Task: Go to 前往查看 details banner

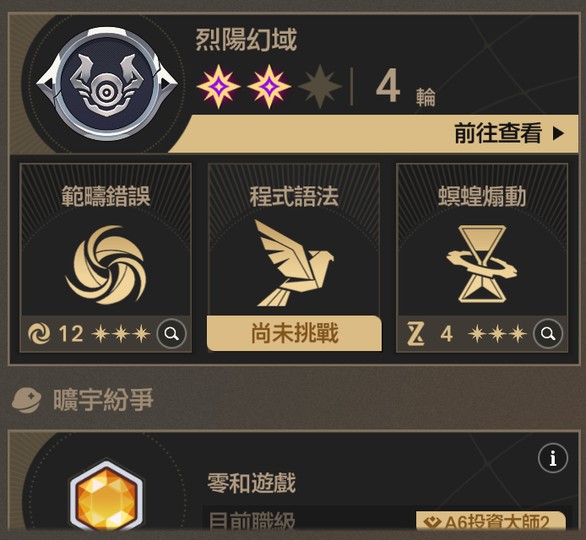Action: (x=374, y=133)
